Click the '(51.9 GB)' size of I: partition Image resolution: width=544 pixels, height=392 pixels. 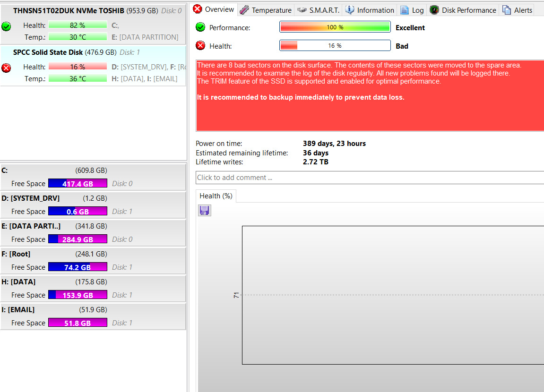[x=93, y=310]
